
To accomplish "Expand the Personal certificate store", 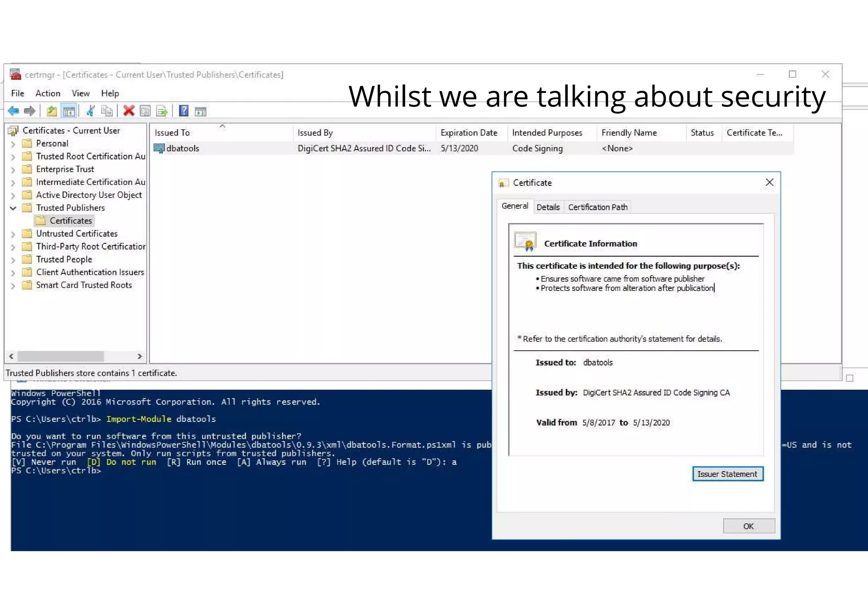I will coord(13,144).
